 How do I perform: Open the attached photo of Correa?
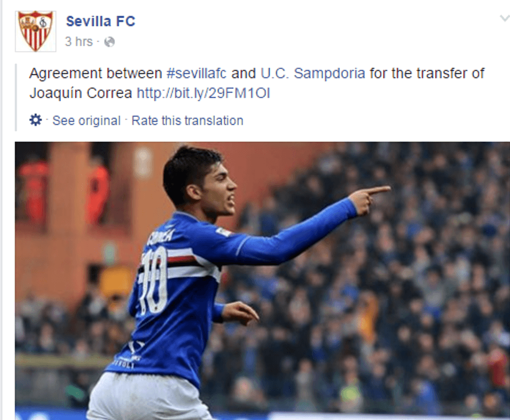[x=262, y=281]
